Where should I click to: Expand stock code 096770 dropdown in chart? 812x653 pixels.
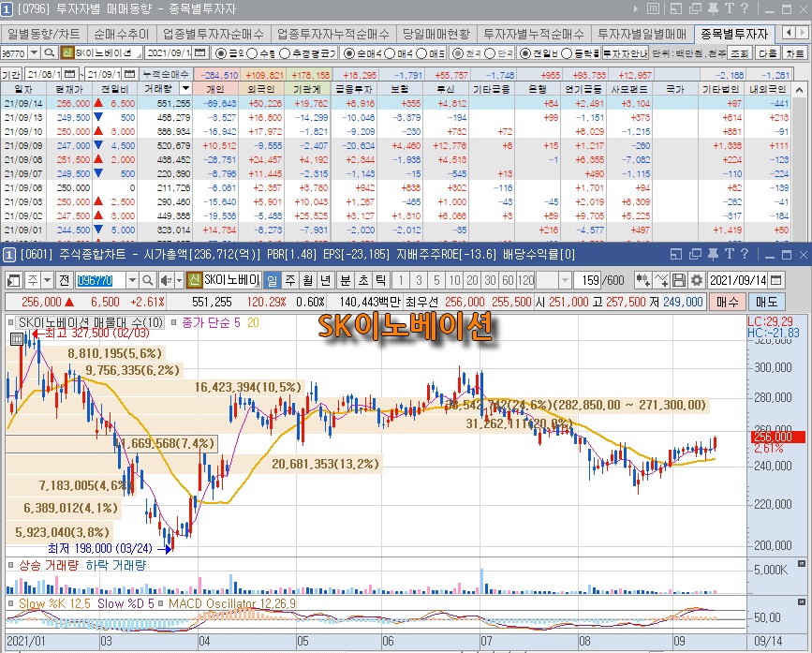(x=132, y=281)
